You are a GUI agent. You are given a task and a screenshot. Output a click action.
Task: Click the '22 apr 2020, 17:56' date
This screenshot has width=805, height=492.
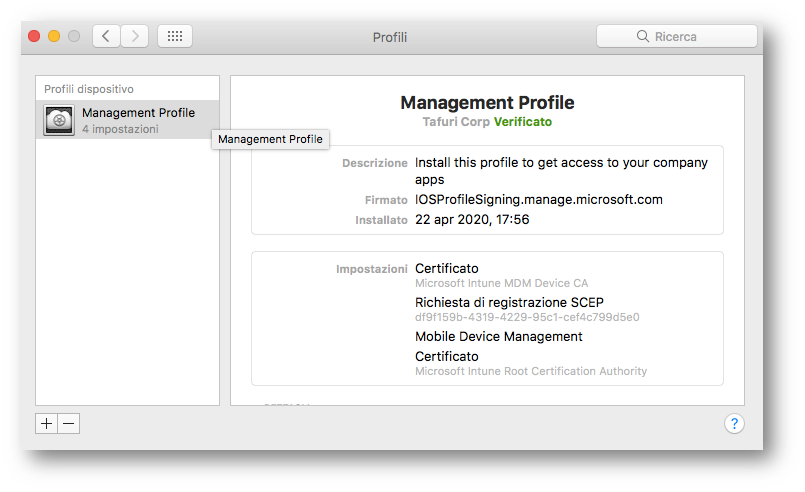[x=472, y=219]
